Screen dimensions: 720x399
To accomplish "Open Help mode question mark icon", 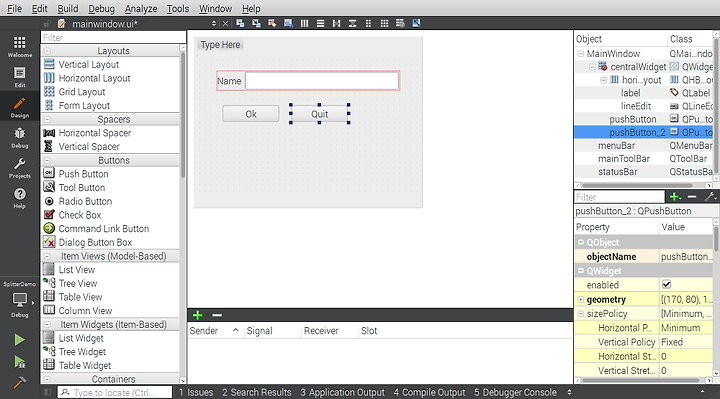I will coord(20,198).
